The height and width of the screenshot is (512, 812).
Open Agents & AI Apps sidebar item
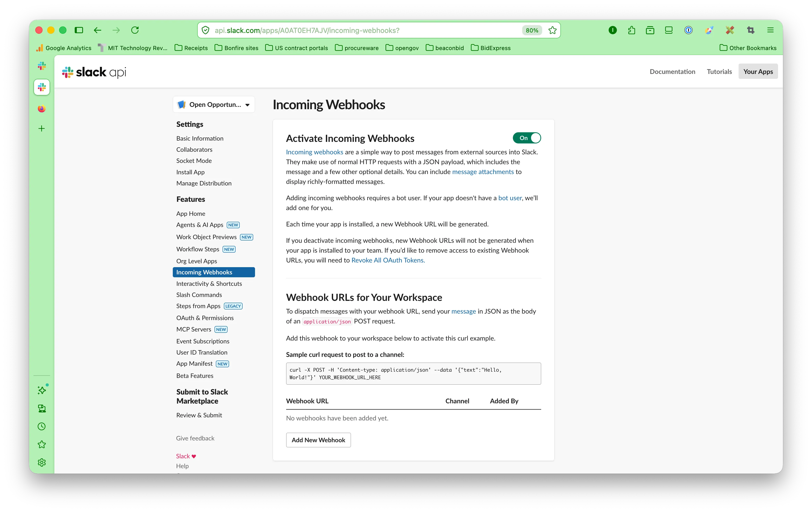pos(200,225)
